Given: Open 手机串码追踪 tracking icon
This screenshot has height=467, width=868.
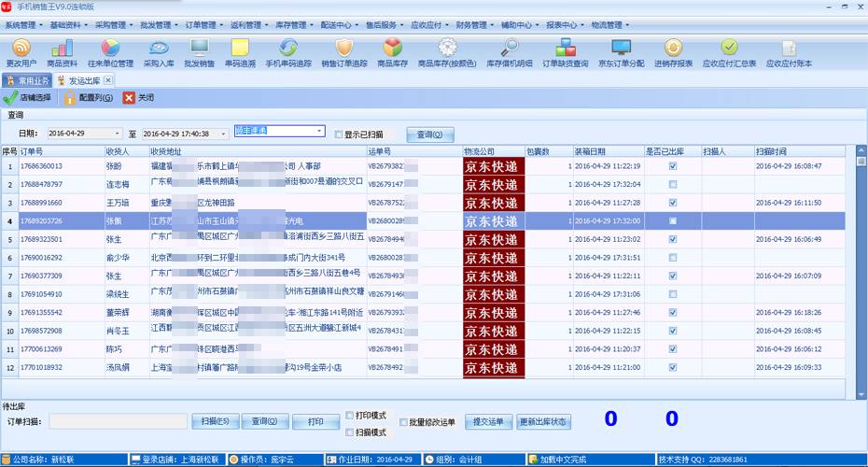Looking at the screenshot, I should 288,53.
